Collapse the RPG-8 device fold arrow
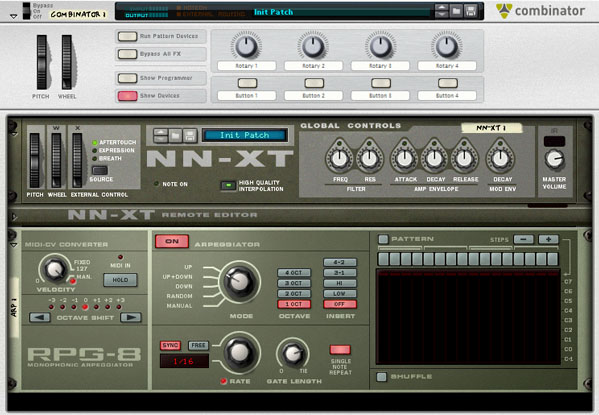The image size is (599, 415). point(14,245)
